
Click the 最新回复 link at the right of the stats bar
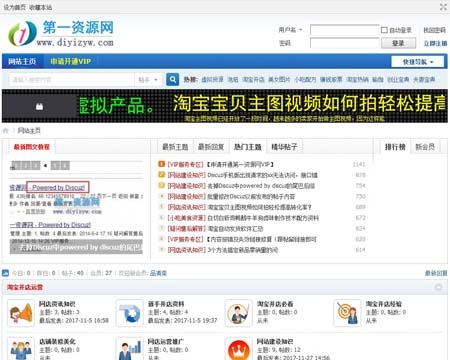click(436, 273)
